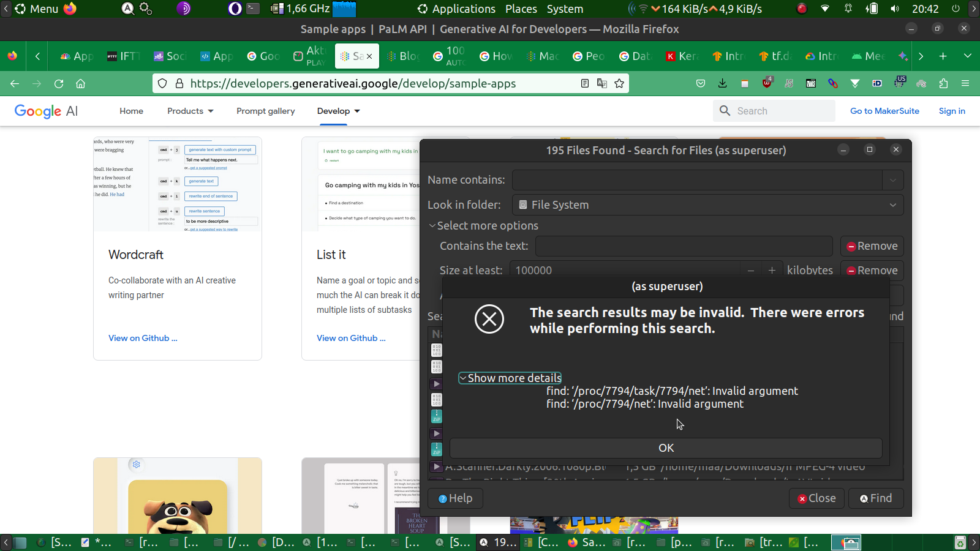Click the blue and red chain-link extension icon

pos(833,83)
